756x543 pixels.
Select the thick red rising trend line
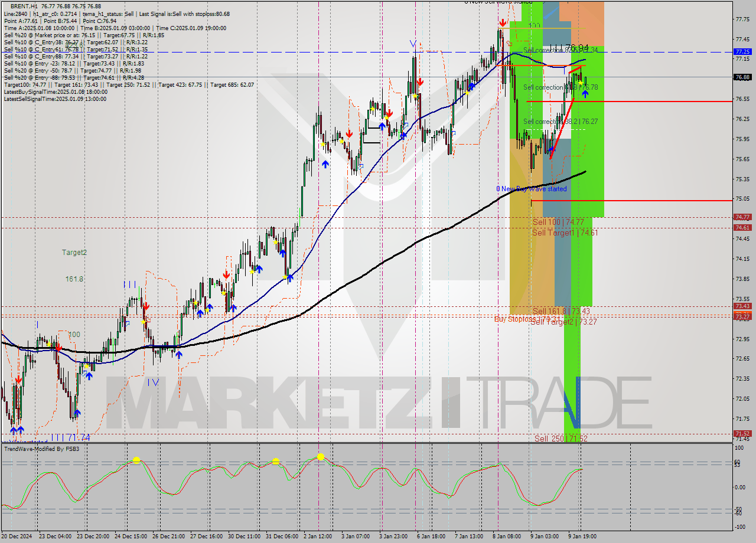tap(561, 129)
